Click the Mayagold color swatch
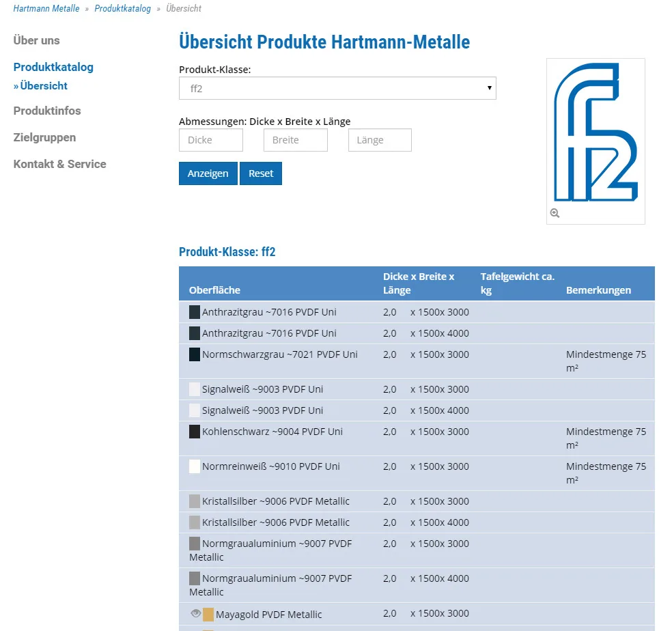This screenshot has height=631, width=672. click(208, 615)
